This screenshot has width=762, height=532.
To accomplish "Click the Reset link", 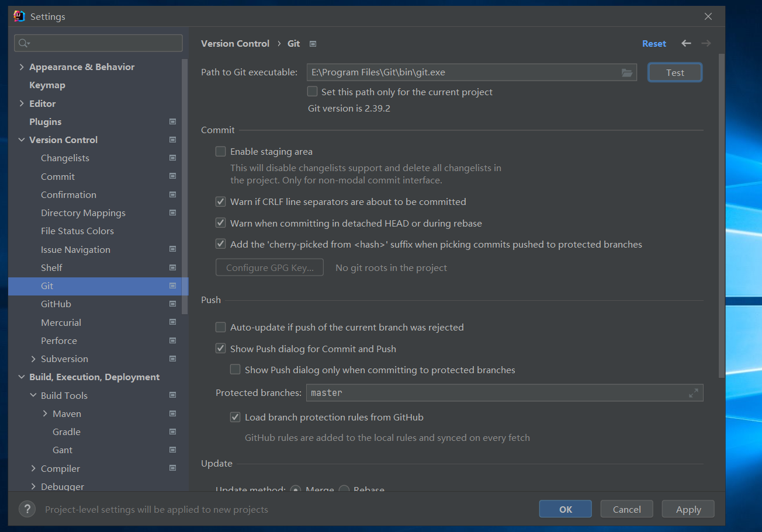I will click(654, 44).
